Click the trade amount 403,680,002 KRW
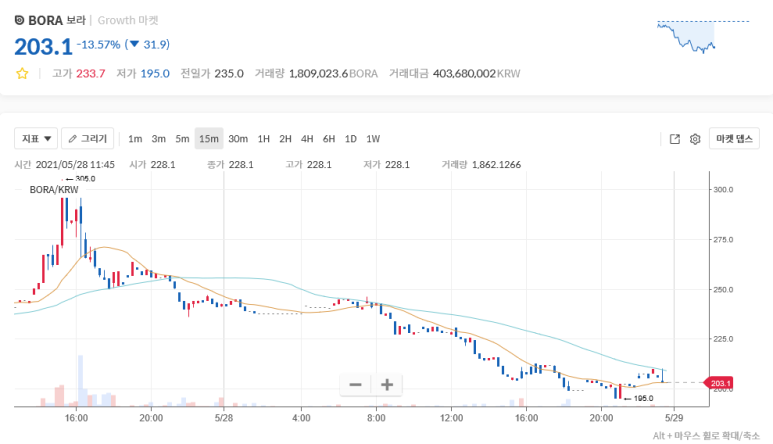The height and width of the screenshot is (444, 773). tap(477, 74)
